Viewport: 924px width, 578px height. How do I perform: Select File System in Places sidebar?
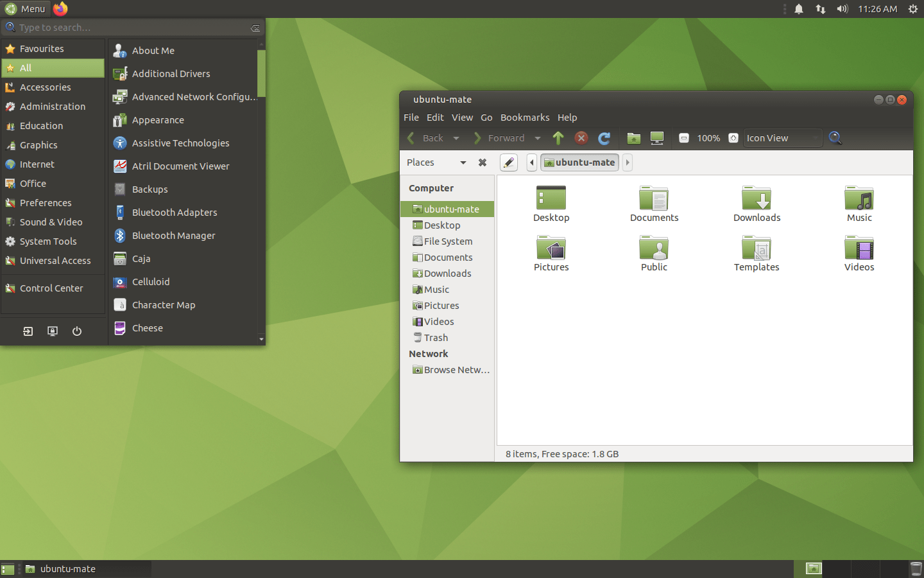(x=447, y=241)
